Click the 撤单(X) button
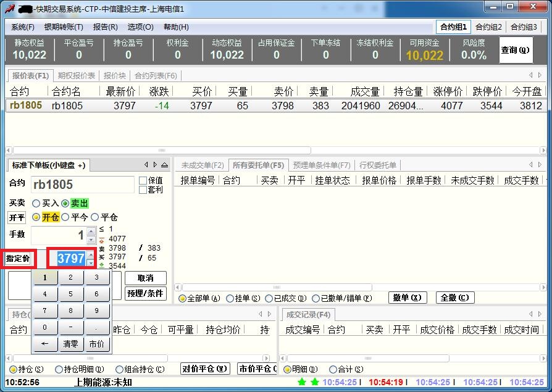The width and height of the screenshot is (552, 392). click(408, 298)
